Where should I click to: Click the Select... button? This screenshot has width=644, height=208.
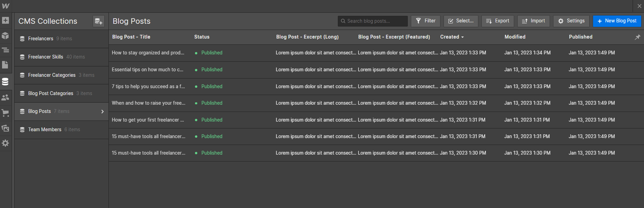pyautogui.click(x=461, y=21)
